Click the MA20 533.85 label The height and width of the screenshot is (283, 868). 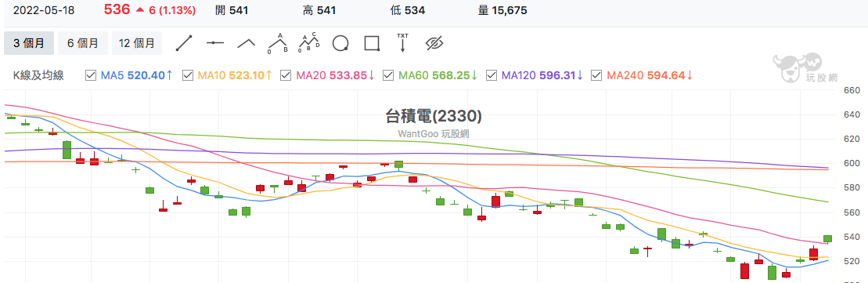tap(336, 75)
